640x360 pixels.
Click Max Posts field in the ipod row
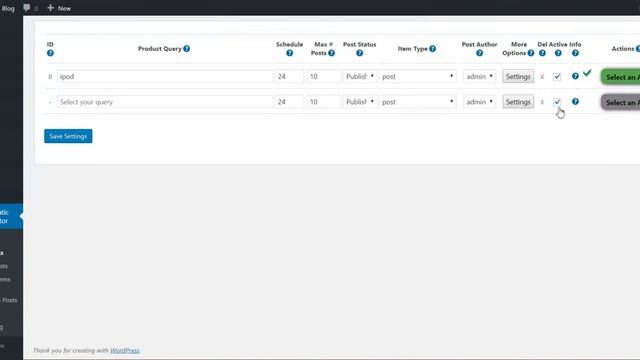coord(324,76)
